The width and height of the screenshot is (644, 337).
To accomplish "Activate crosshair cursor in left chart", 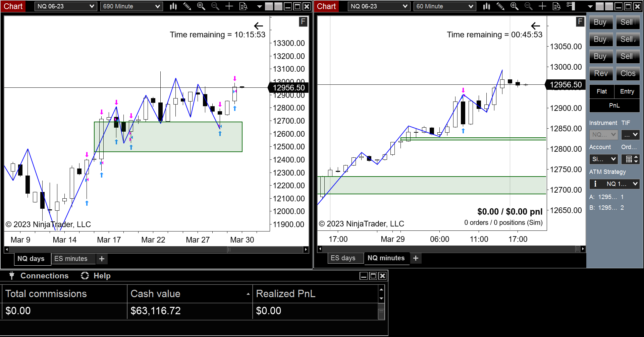I will click(229, 6).
